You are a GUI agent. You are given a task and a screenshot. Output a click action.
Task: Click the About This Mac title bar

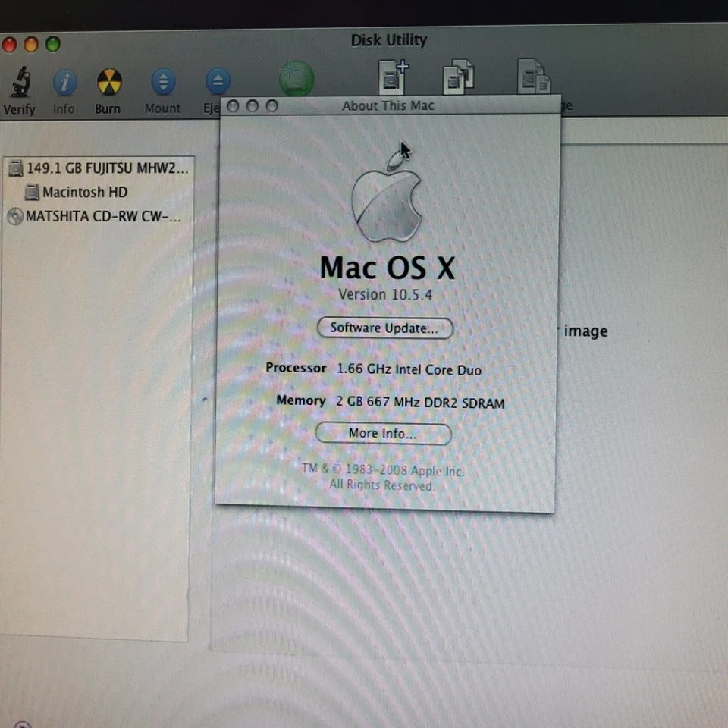[388, 106]
